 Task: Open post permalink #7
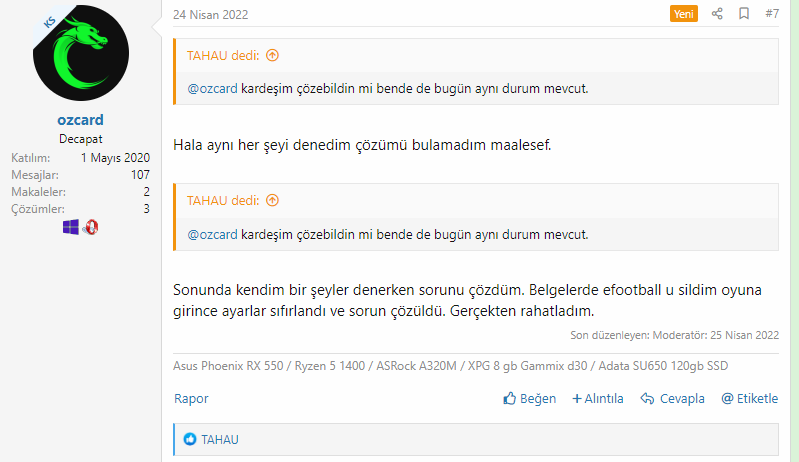[772, 14]
